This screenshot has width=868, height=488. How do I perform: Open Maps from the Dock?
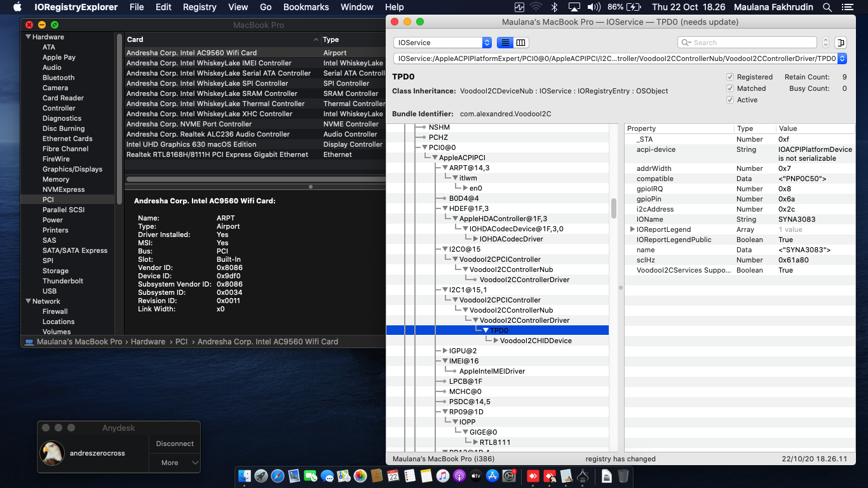[x=344, y=475]
